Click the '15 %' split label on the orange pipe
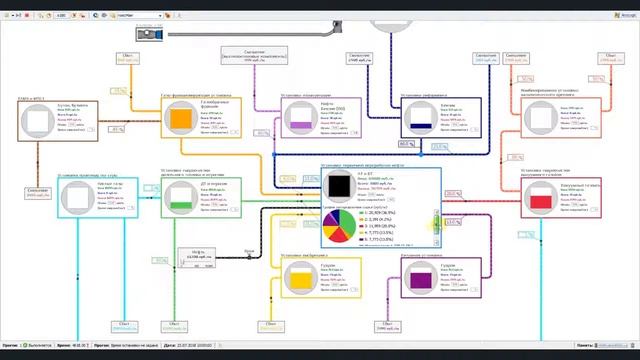The width and height of the screenshot is (640, 360). [118, 91]
